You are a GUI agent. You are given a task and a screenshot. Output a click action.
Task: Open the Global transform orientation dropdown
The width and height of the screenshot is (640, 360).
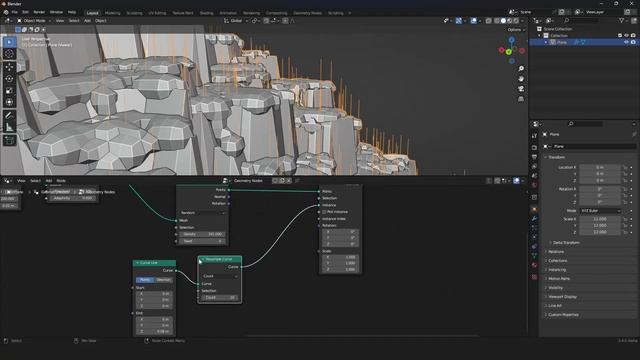pyautogui.click(x=236, y=21)
